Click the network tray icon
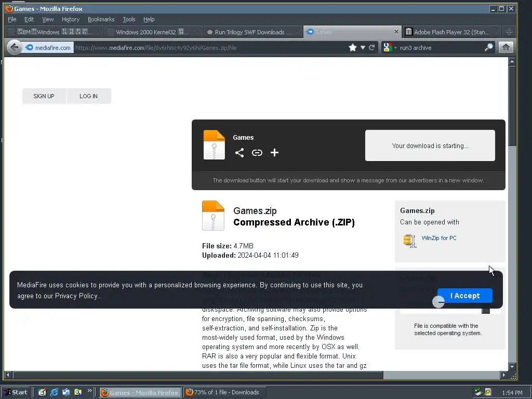Image resolution: width=532 pixels, height=399 pixels. [478, 392]
